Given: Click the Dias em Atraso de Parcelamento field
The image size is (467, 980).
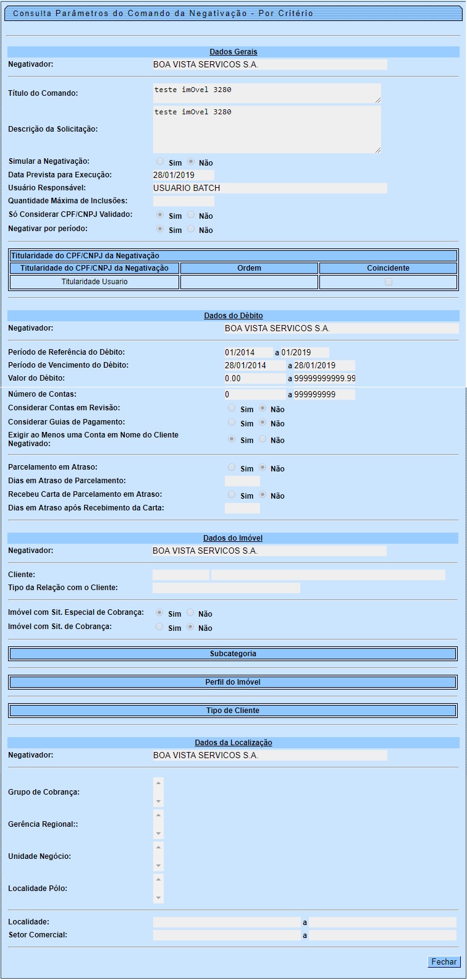Looking at the screenshot, I should point(242,481).
